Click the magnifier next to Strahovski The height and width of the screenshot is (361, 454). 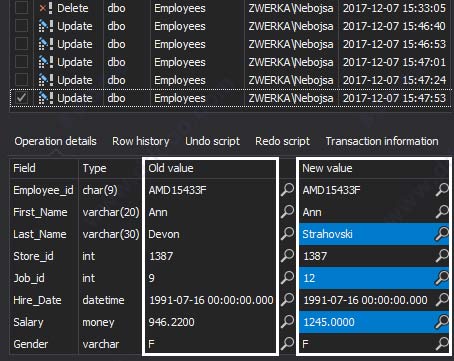442,234
